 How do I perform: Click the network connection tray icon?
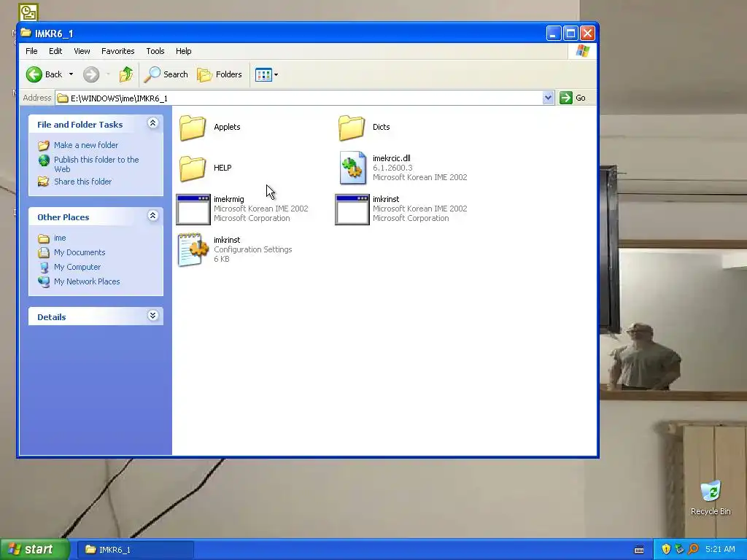pyautogui.click(x=679, y=549)
